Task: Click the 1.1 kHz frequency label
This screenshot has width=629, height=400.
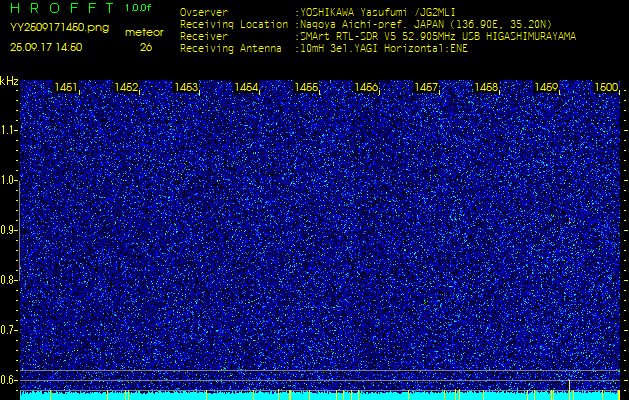Action: [8, 130]
